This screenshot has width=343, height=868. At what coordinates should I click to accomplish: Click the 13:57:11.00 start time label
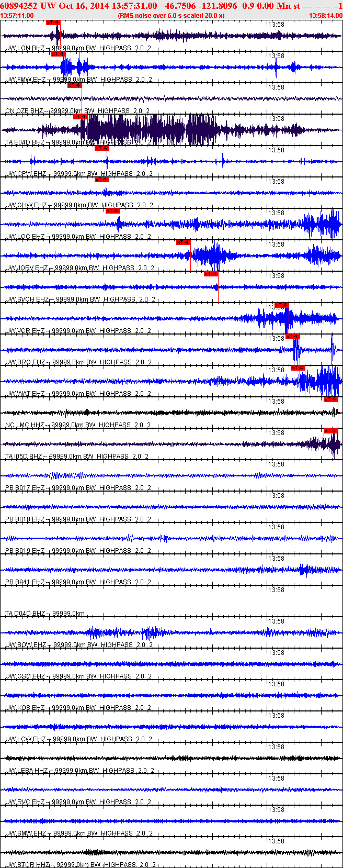tap(17, 16)
